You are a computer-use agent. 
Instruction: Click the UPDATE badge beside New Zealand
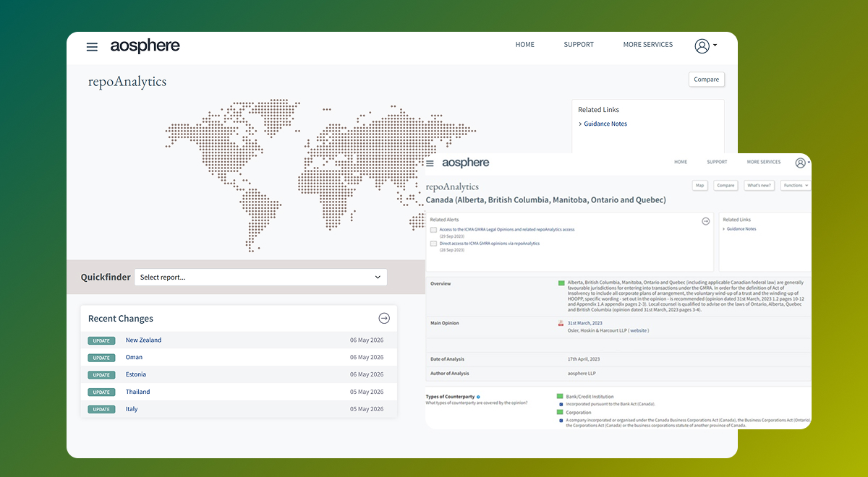[x=102, y=340]
